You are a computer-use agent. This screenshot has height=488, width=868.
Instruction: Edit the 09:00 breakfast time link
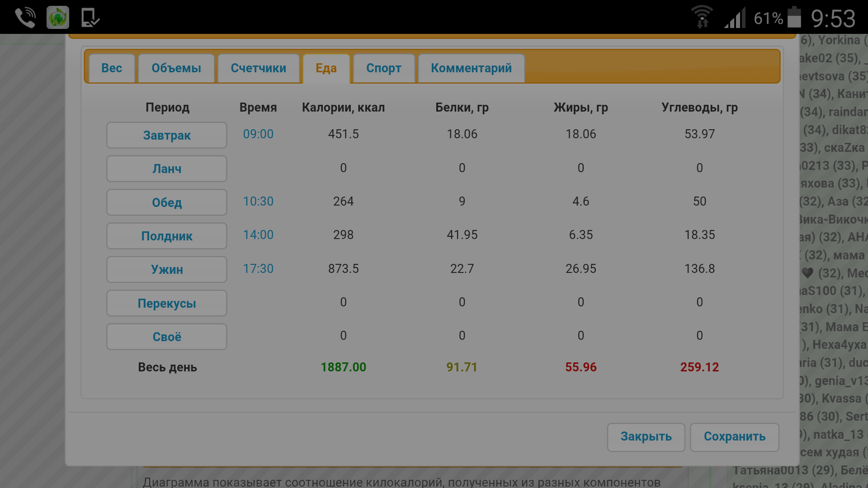pyautogui.click(x=258, y=134)
